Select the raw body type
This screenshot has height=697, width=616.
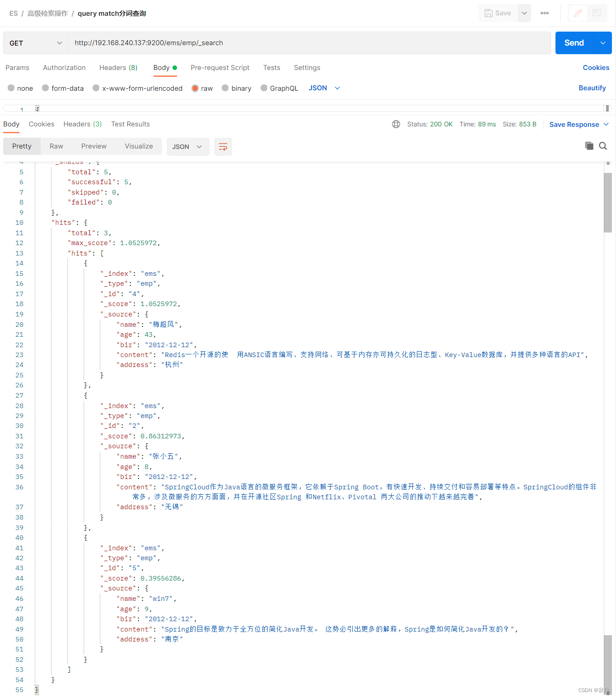202,88
